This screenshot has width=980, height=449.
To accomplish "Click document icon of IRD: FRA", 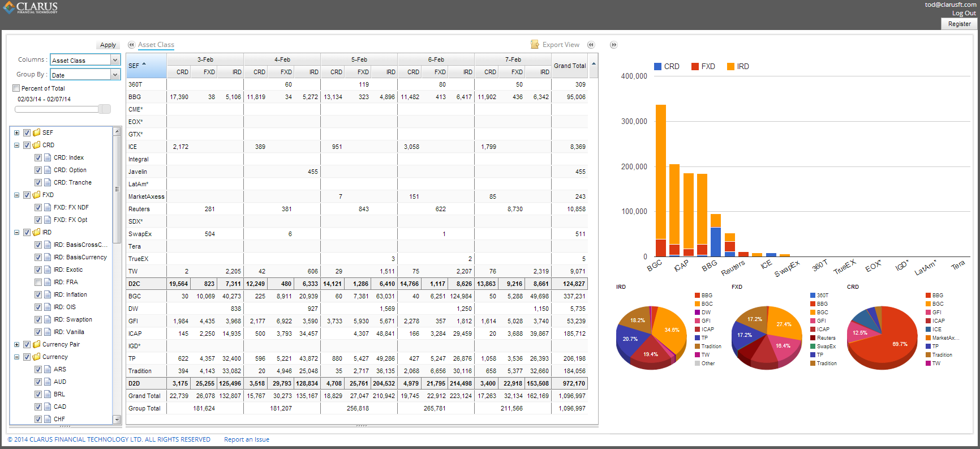I will (48, 282).
